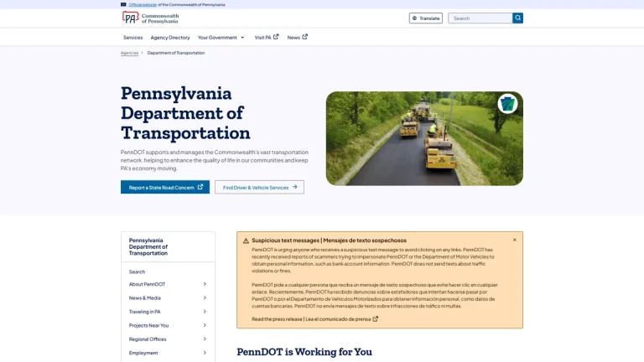Image resolution: width=644 pixels, height=362 pixels.
Task: Click the search magnifier button
Action: pyautogui.click(x=517, y=18)
